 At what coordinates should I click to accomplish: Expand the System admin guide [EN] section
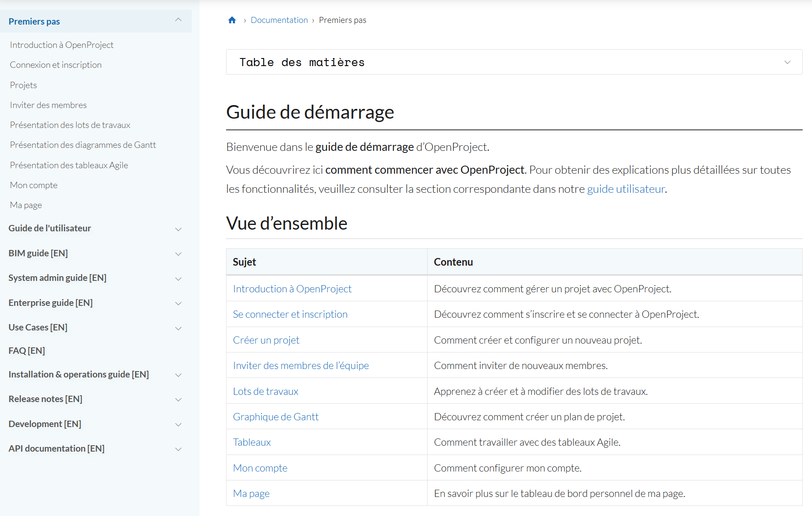[x=178, y=279]
